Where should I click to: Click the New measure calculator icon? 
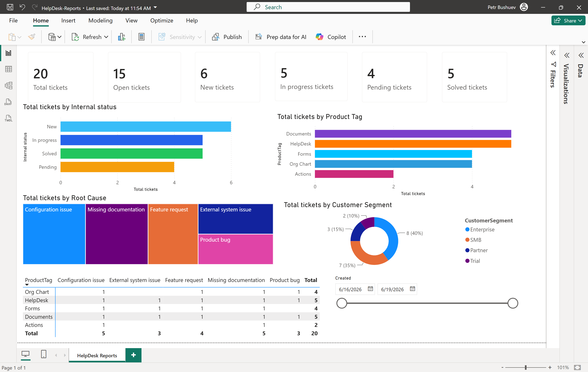(x=141, y=37)
